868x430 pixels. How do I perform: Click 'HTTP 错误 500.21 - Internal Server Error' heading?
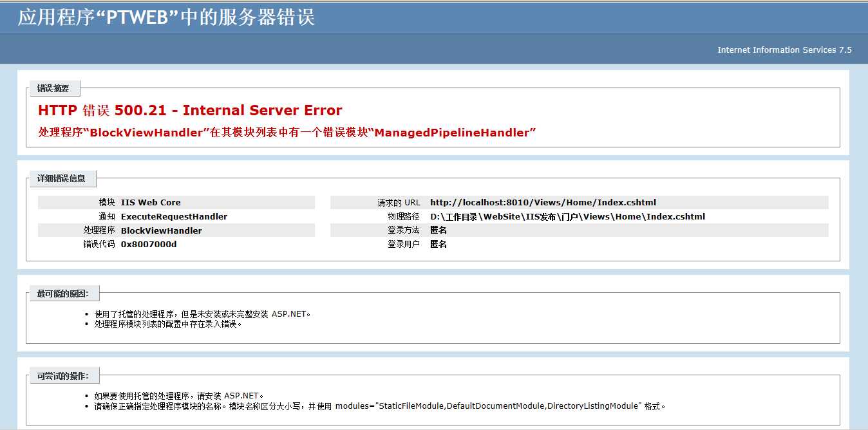pos(190,110)
